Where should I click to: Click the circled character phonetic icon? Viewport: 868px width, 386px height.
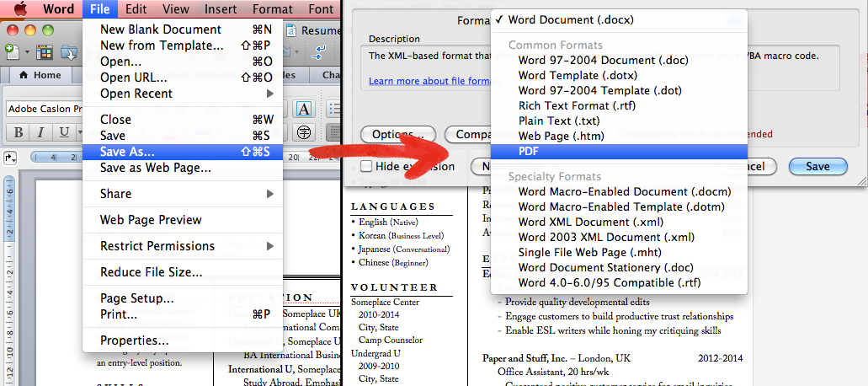click(303, 132)
